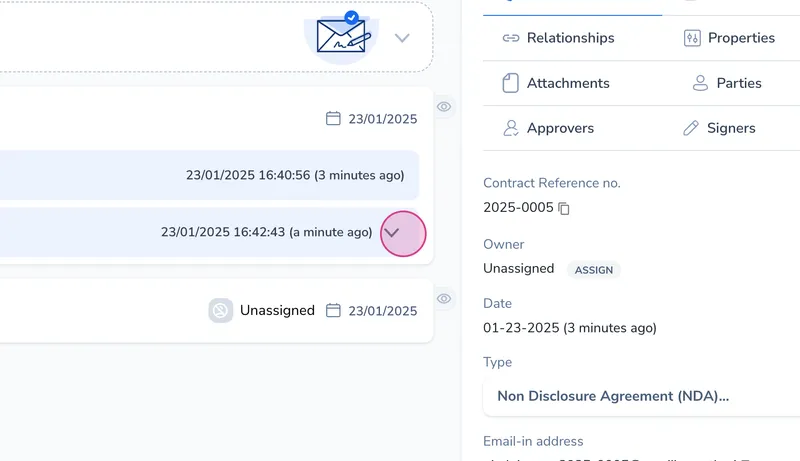Select the 16:40:56 activity entry
The width and height of the screenshot is (800, 461).
point(209,175)
